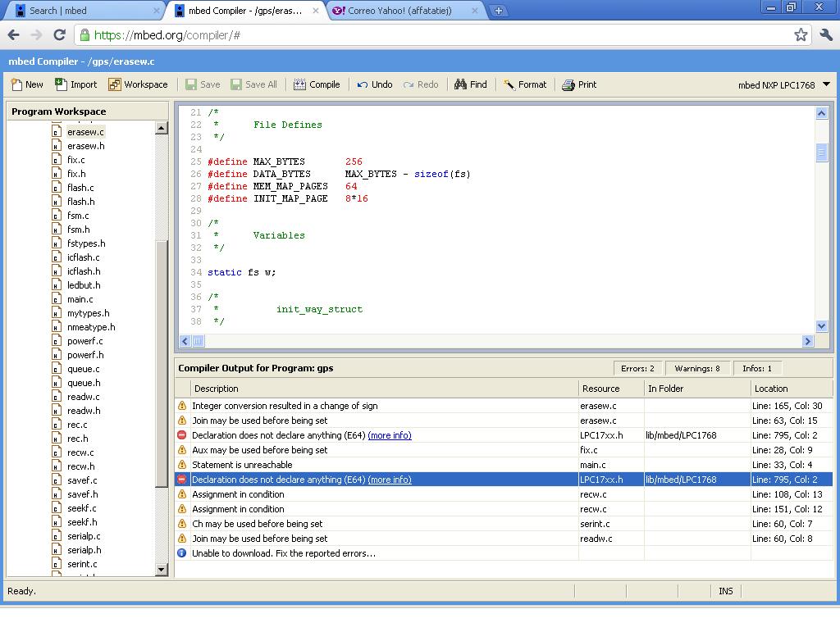
Task: Go forward in the browser
Action: [36, 35]
